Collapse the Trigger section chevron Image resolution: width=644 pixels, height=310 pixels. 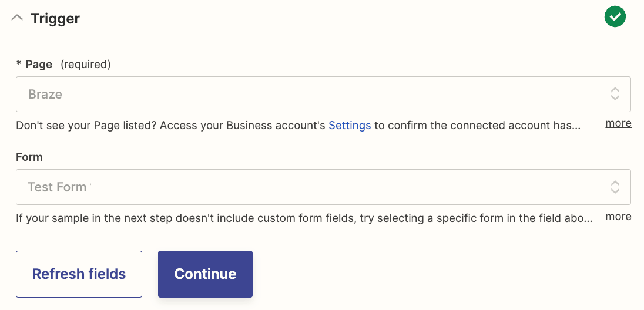[17, 18]
